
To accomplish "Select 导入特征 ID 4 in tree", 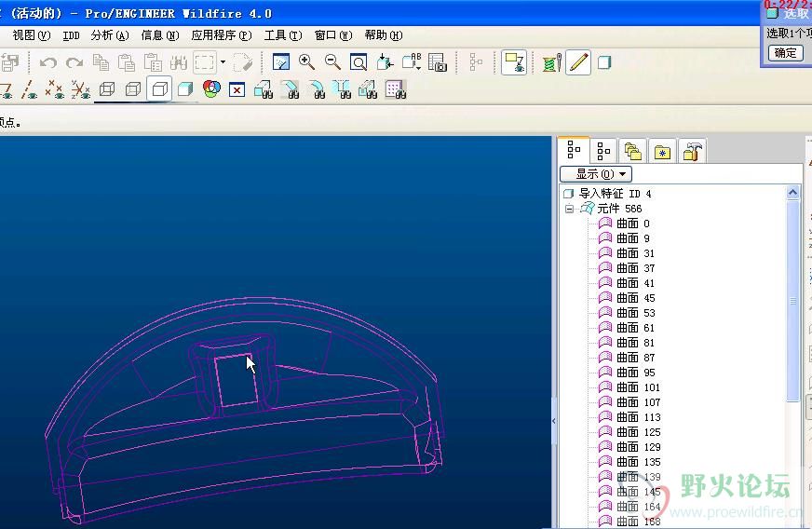I will (608, 194).
